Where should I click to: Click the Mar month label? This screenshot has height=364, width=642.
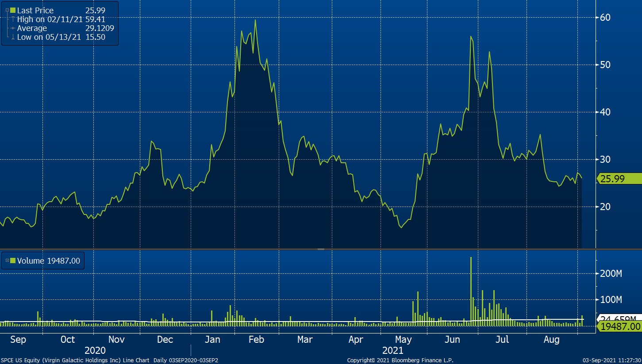tap(305, 340)
